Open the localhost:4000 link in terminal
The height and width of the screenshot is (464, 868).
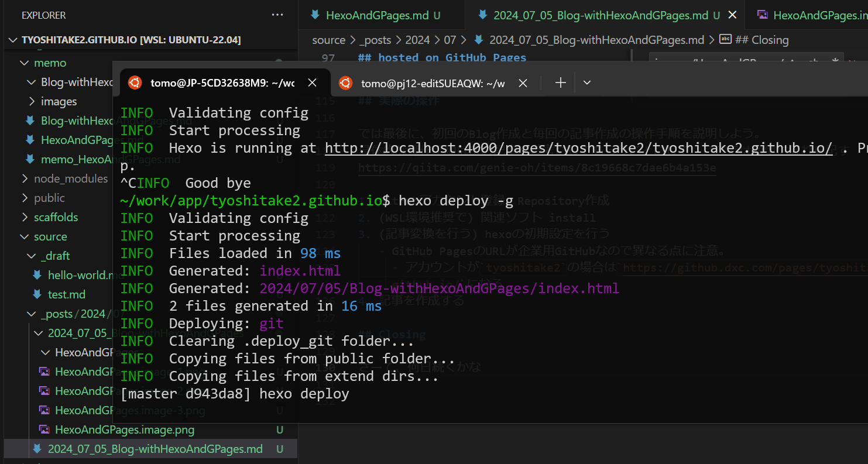pos(578,148)
